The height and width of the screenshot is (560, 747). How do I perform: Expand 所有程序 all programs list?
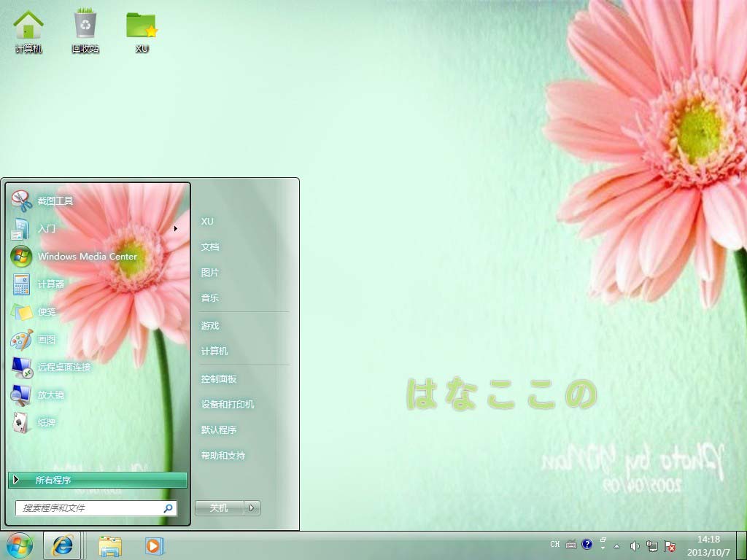97,480
